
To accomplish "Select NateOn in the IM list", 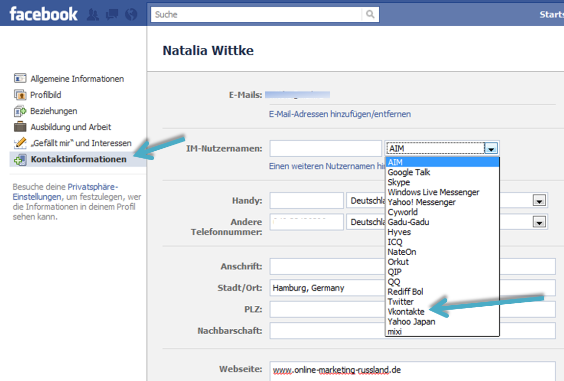I will [x=442, y=252].
